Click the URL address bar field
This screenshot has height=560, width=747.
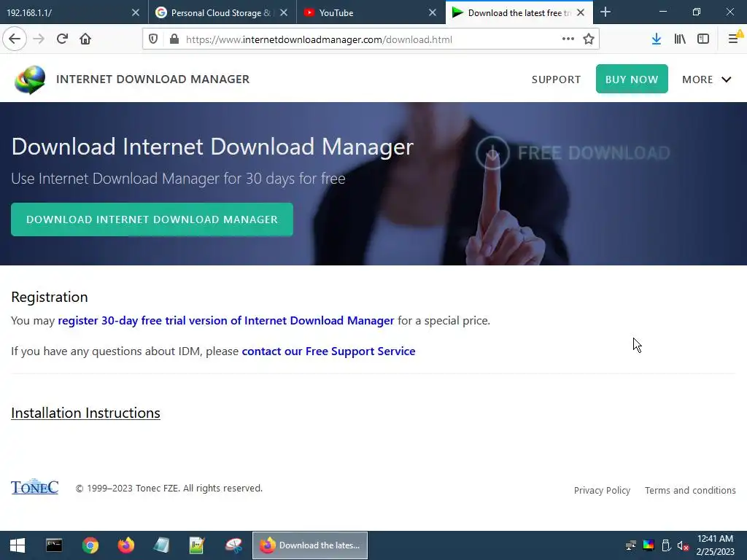(x=371, y=39)
